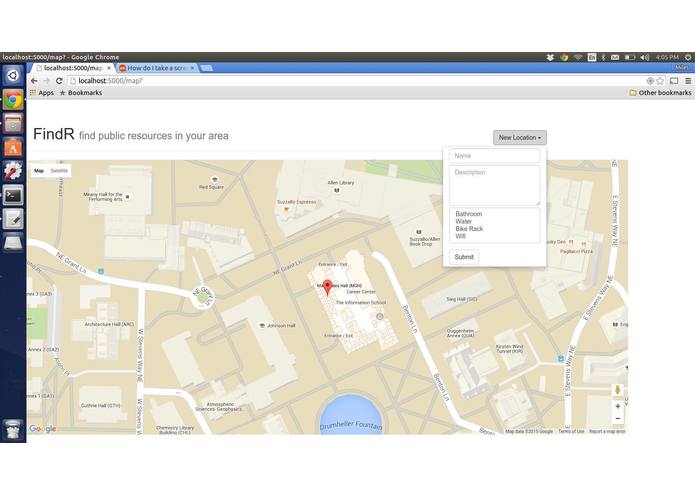The height and width of the screenshot is (494, 695).
Task: Launch the Terminal from the dock
Action: pos(13,195)
